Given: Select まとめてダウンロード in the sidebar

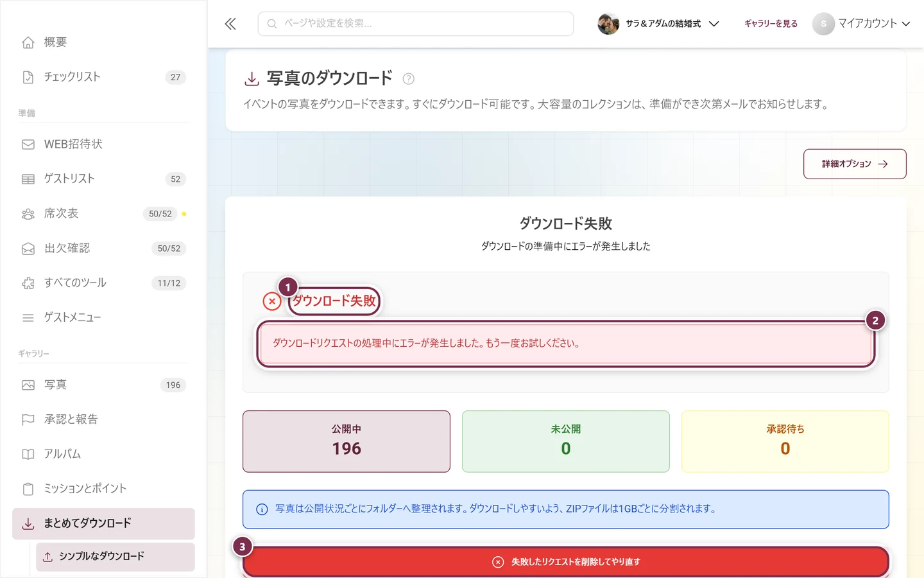Looking at the screenshot, I should [x=103, y=524].
